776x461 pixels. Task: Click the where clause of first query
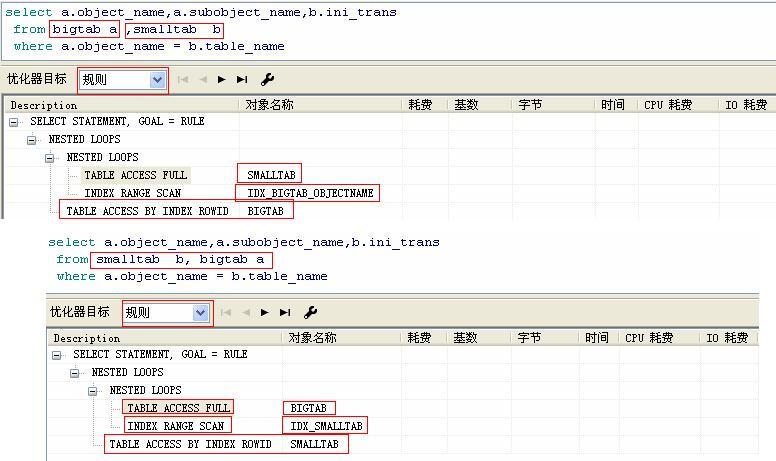[x=149, y=46]
